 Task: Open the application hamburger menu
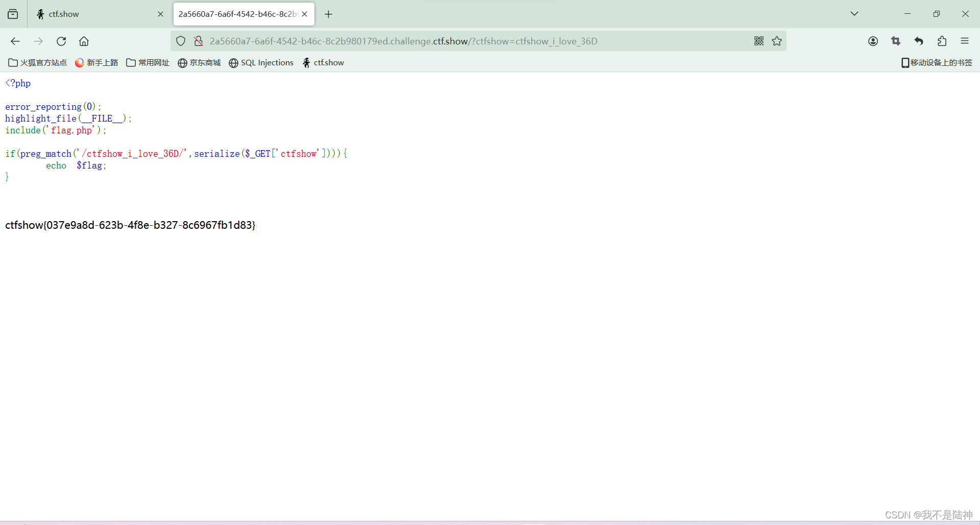965,41
